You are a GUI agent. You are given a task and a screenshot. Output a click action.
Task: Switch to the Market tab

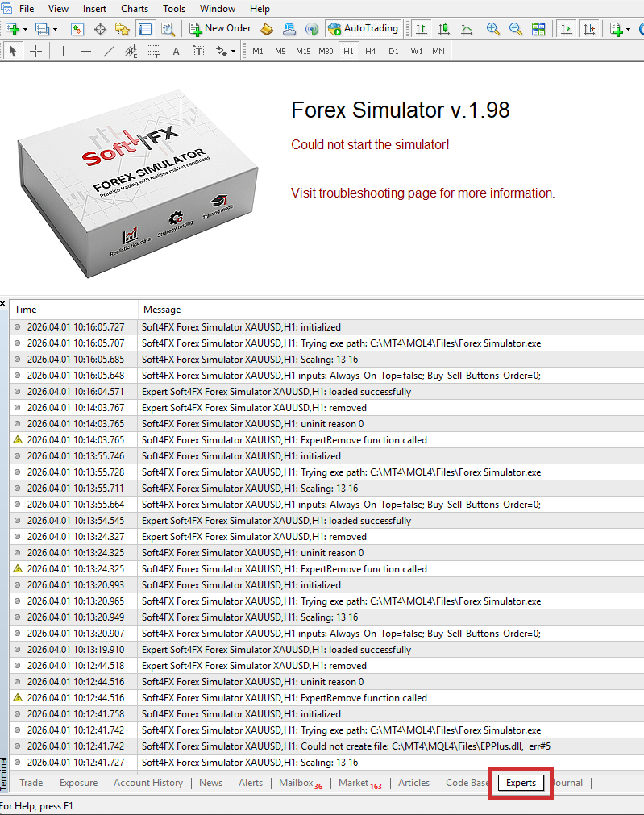pos(359,784)
